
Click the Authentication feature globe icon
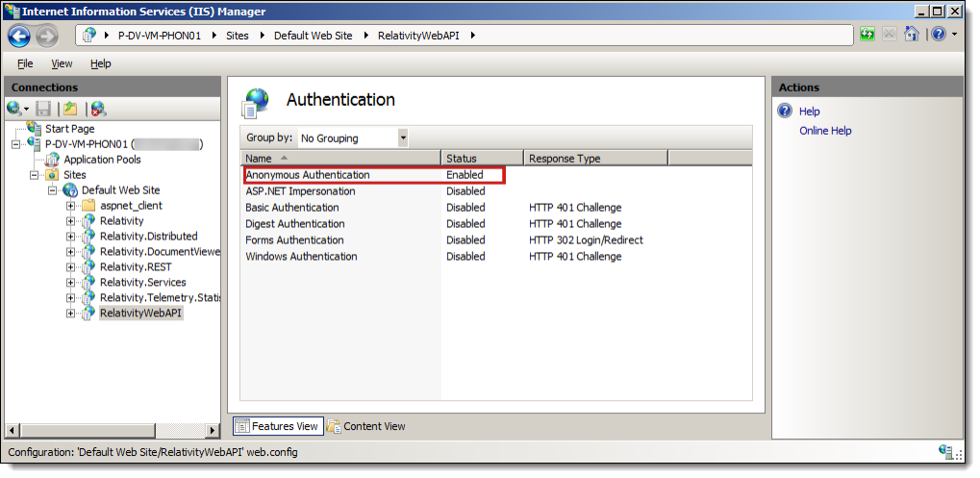pyautogui.click(x=256, y=103)
